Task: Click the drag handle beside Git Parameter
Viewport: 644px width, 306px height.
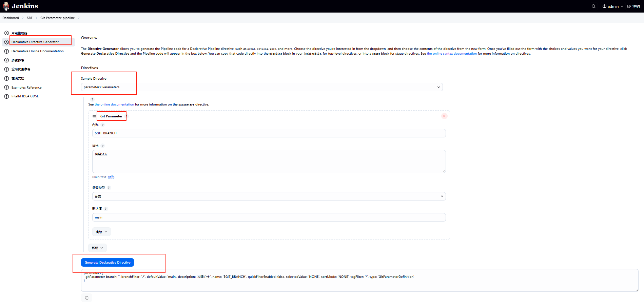Action: click(x=94, y=116)
